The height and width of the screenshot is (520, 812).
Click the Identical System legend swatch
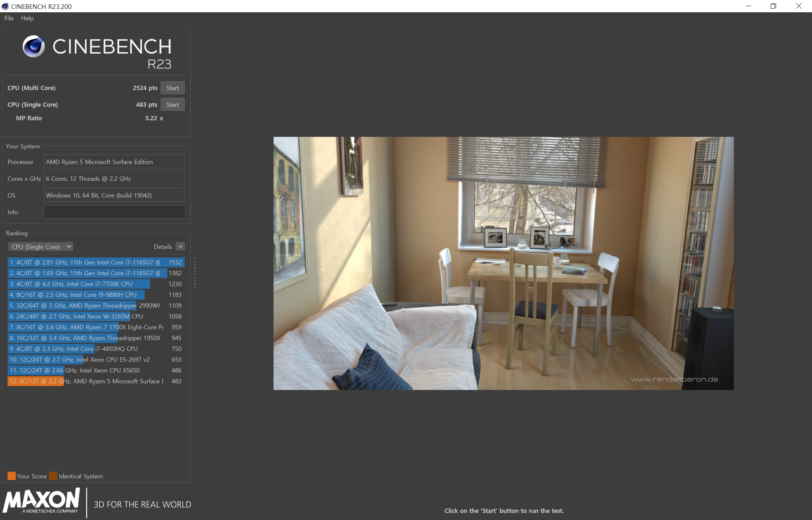point(53,476)
